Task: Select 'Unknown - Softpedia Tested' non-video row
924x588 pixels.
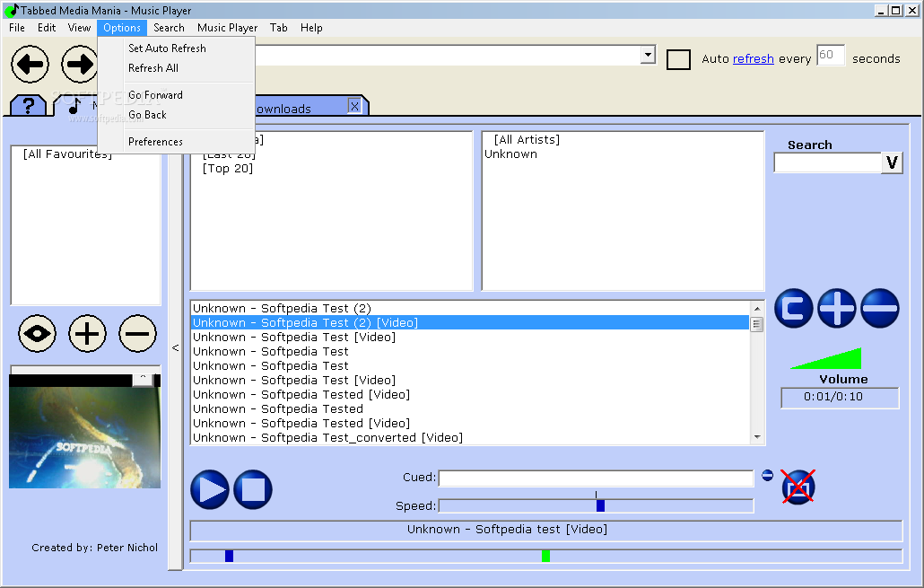Action: 470,408
